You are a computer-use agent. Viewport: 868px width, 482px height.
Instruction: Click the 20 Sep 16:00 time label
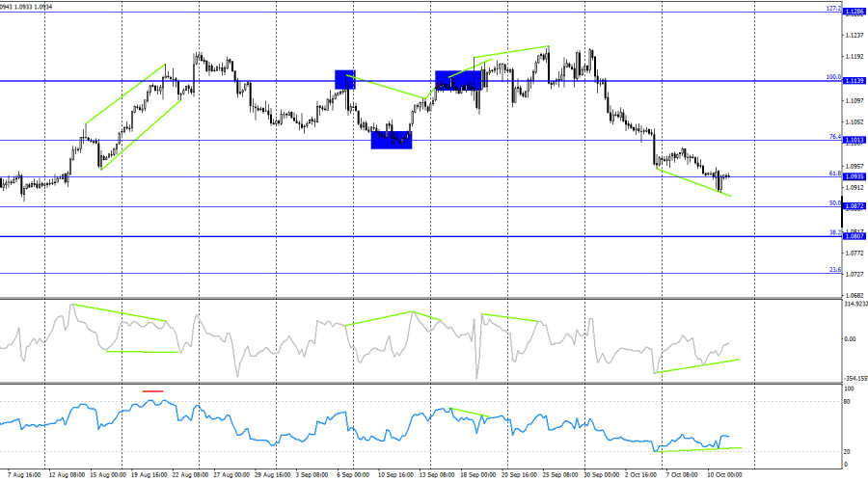click(519, 475)
